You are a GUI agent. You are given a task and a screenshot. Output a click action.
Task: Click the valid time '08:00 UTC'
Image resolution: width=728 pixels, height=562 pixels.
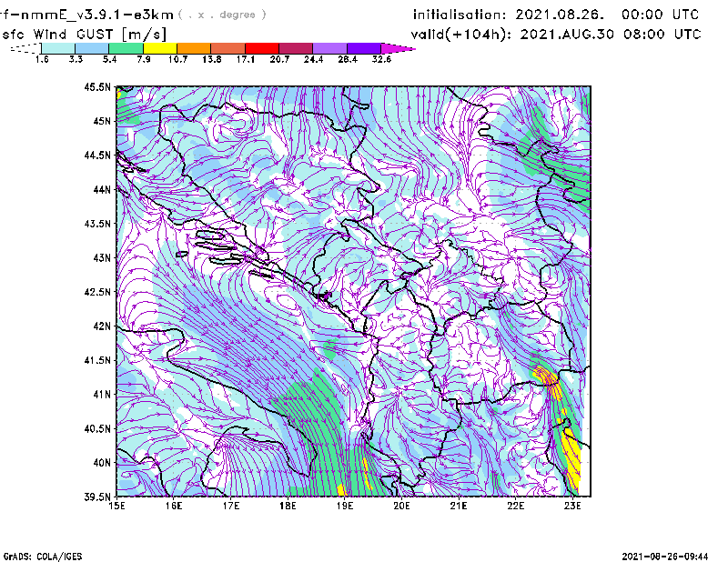[662, 35]
